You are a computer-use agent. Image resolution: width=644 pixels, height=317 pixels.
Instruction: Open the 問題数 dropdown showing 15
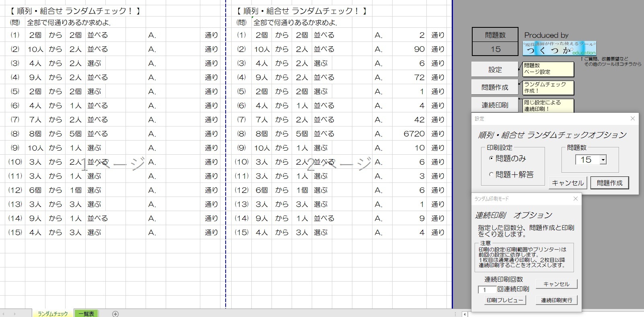pos(603,160)
